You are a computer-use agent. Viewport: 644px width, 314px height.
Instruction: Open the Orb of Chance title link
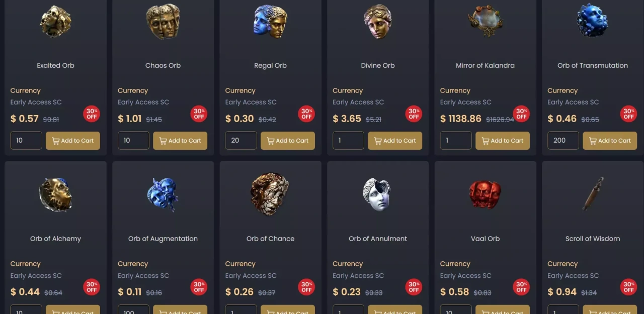coord(270,239)
